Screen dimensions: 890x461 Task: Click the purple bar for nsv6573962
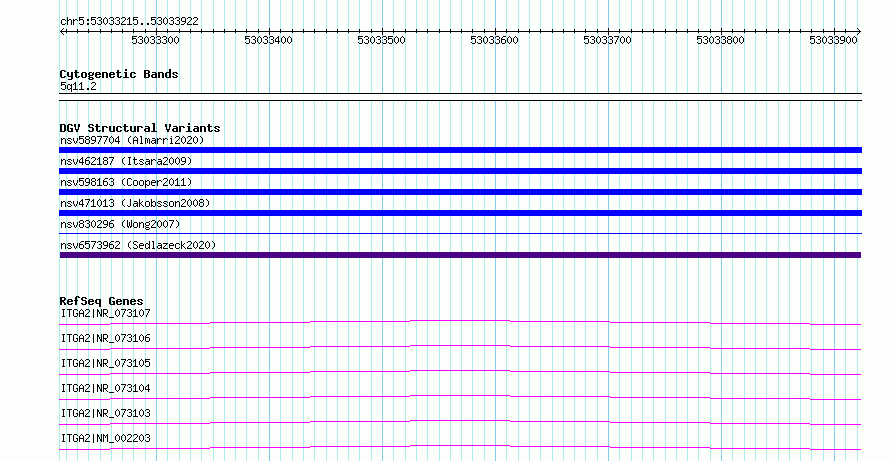click(x=460, y=255)
